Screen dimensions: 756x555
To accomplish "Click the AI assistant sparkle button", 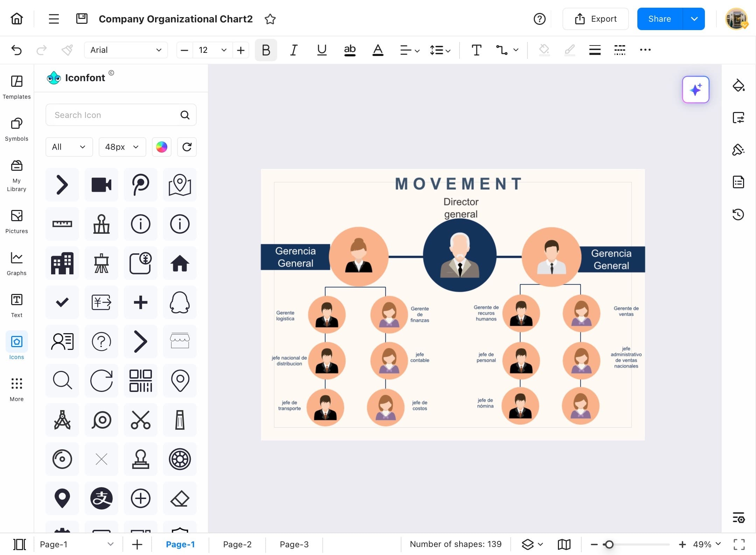I will tap(695, 90).
